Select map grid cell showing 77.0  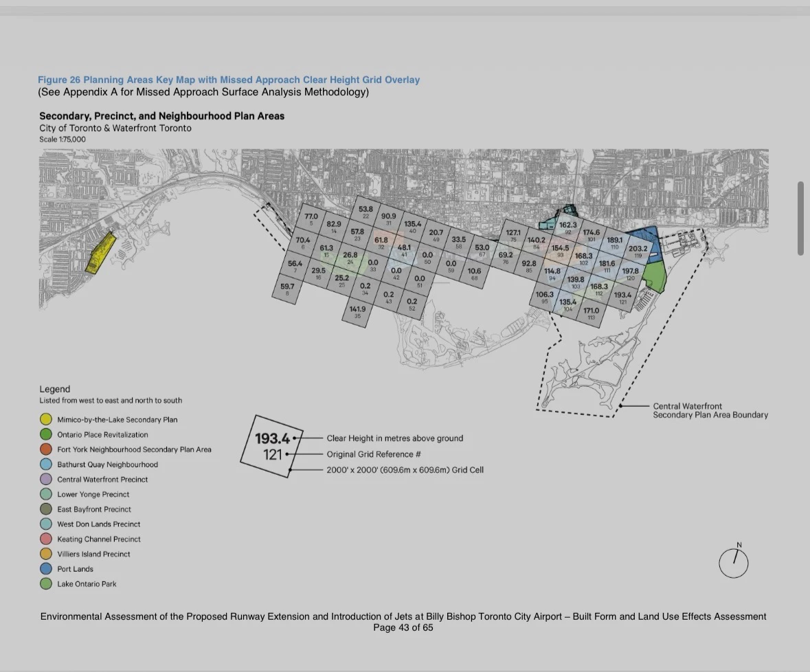click(x=311, y=219)
